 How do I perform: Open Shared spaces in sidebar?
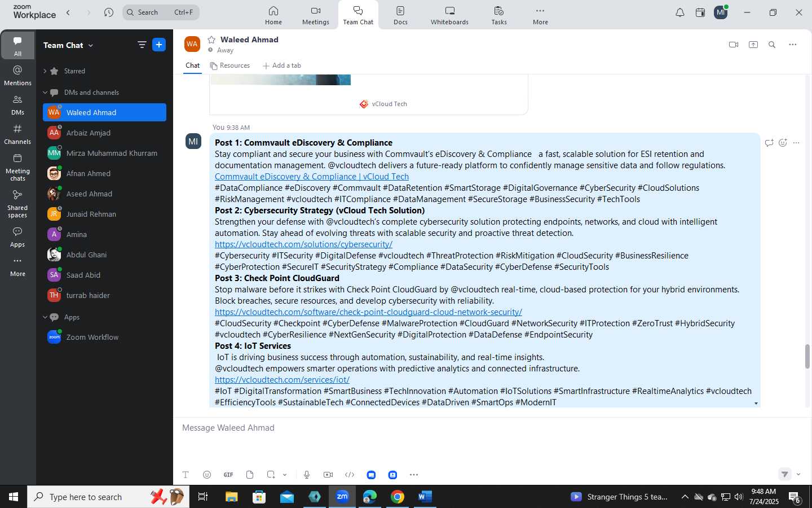tap(17, 203)
